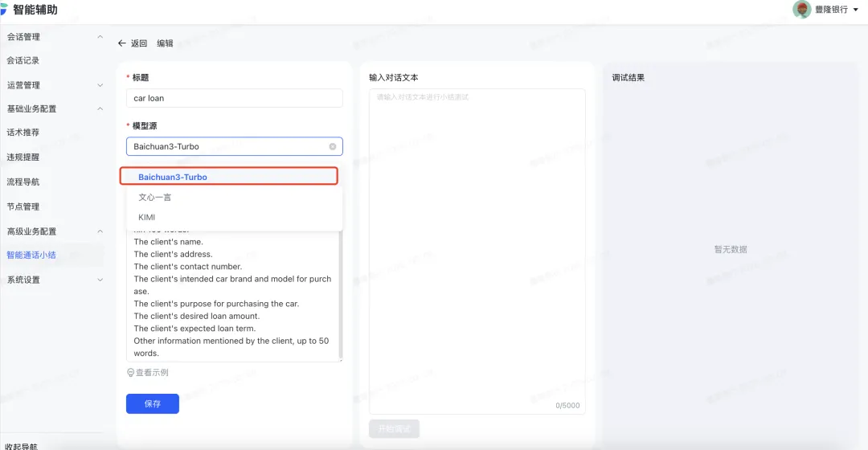Screen dimensions: 868x450
Task: Click the 智能辅助 logo icon
Action: [4, 10]
